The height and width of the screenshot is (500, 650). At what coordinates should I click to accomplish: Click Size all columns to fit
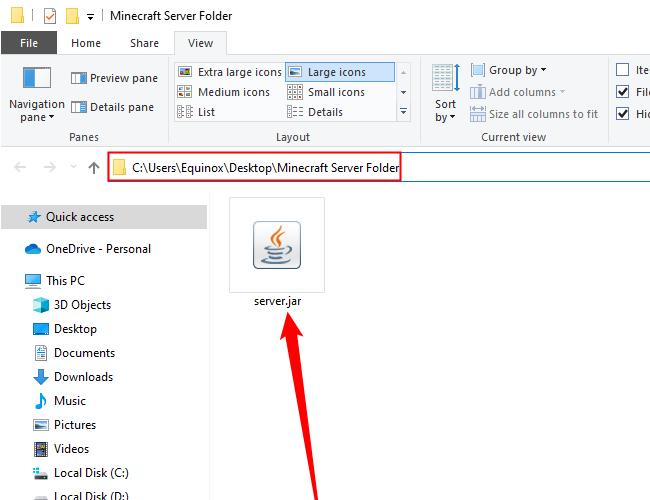[534, 114]
